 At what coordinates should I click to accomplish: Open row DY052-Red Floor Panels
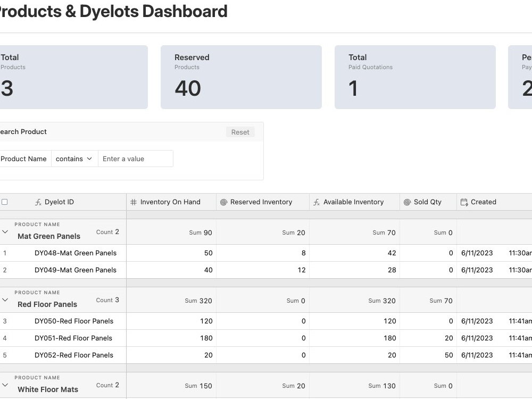point(74,355)
